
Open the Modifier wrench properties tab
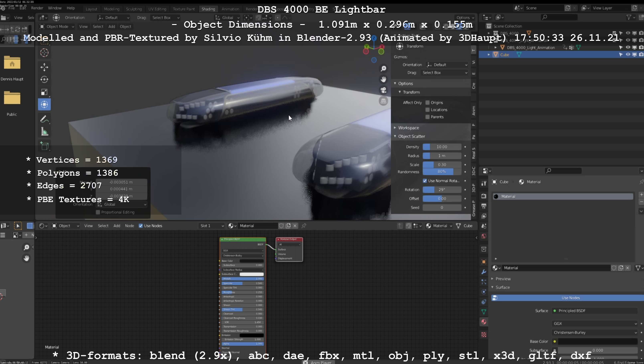point(484,272)
